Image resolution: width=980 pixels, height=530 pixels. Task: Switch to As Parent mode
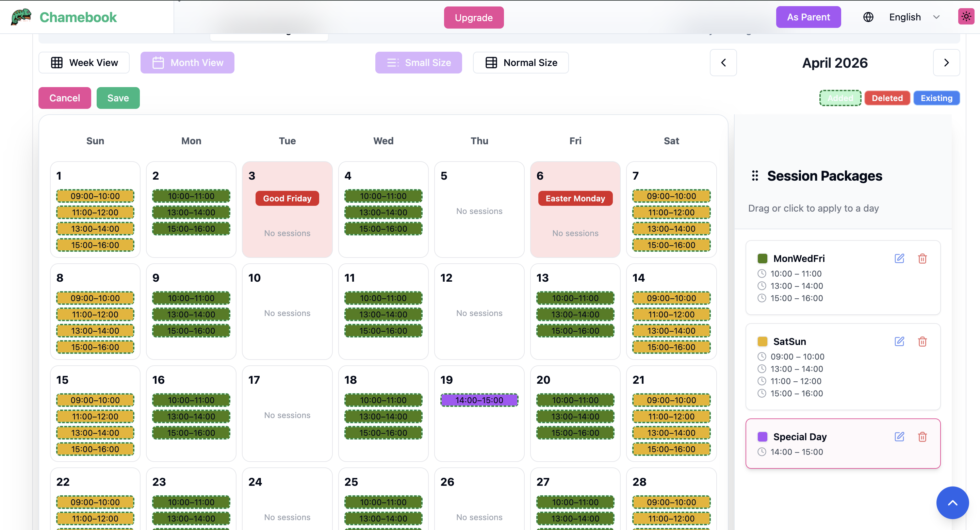click(808, 17)
